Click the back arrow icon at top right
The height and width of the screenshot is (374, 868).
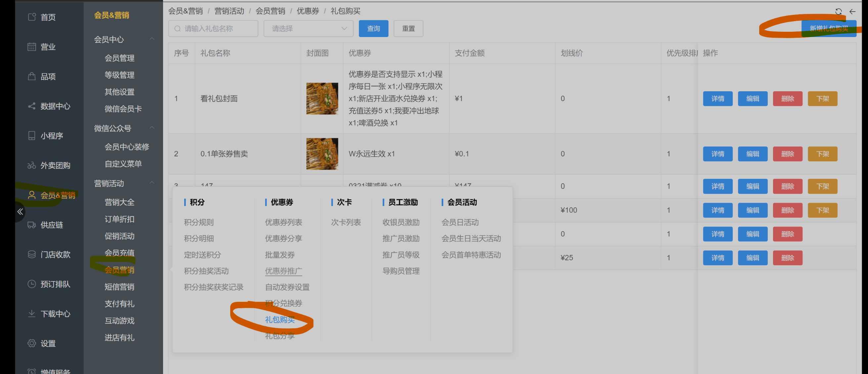pos(852,12)
